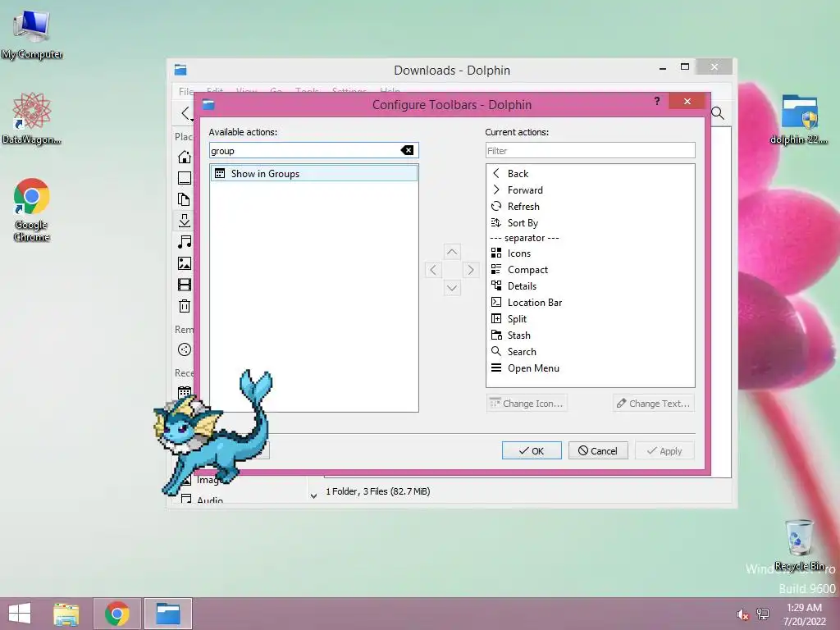Click the Icons view grid icon
The image size is (840, 630).
(496, 253)
